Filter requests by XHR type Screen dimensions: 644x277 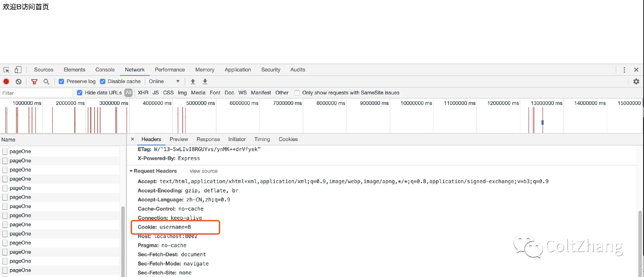(143, 93)
